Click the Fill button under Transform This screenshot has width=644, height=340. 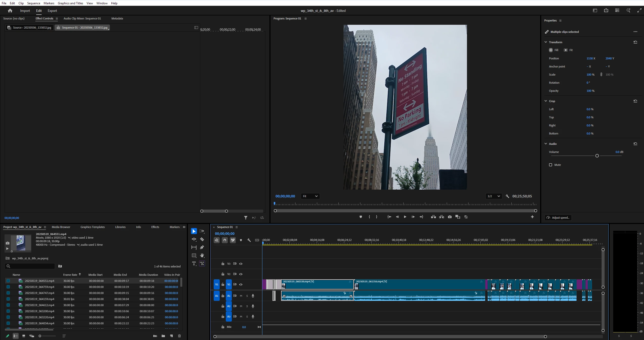click(x=554, y=50)
